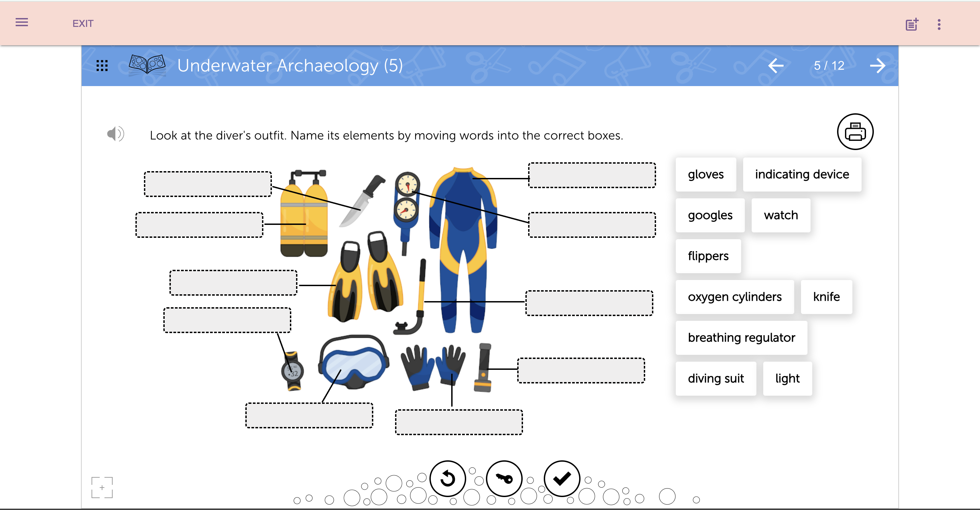Click the empty box linked to the knife
The image size is (980, 510).
coord(208,184)
